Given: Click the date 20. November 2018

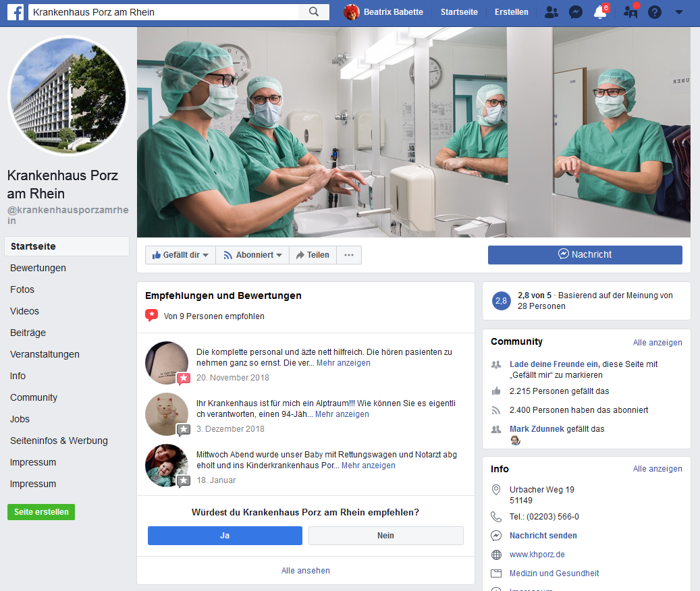Looking at the screenshot, I should coord(233,378).
